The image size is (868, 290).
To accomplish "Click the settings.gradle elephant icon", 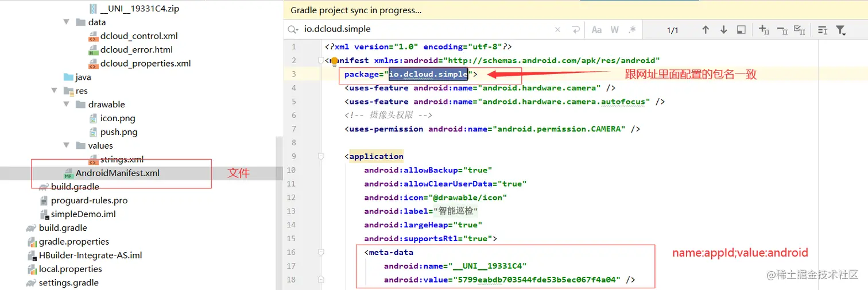I will [x=32, y=283].
